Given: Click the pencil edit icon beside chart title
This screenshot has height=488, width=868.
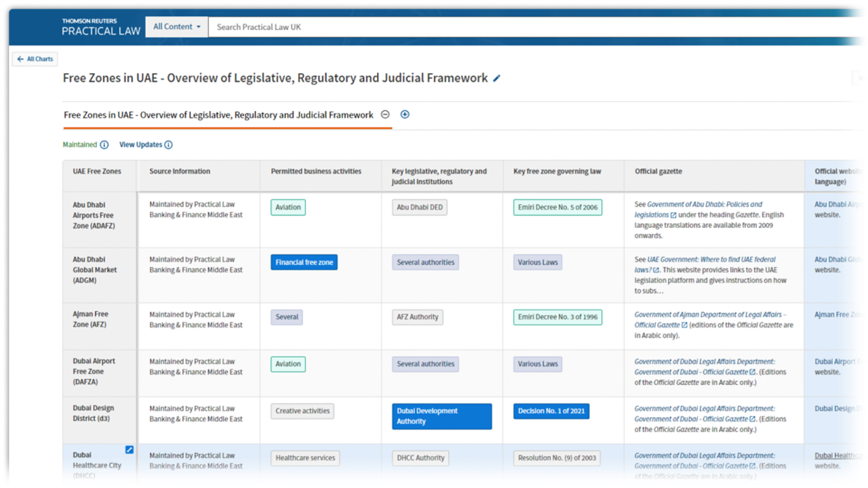Looking at the screenshot, I should (x=496, y=79).
